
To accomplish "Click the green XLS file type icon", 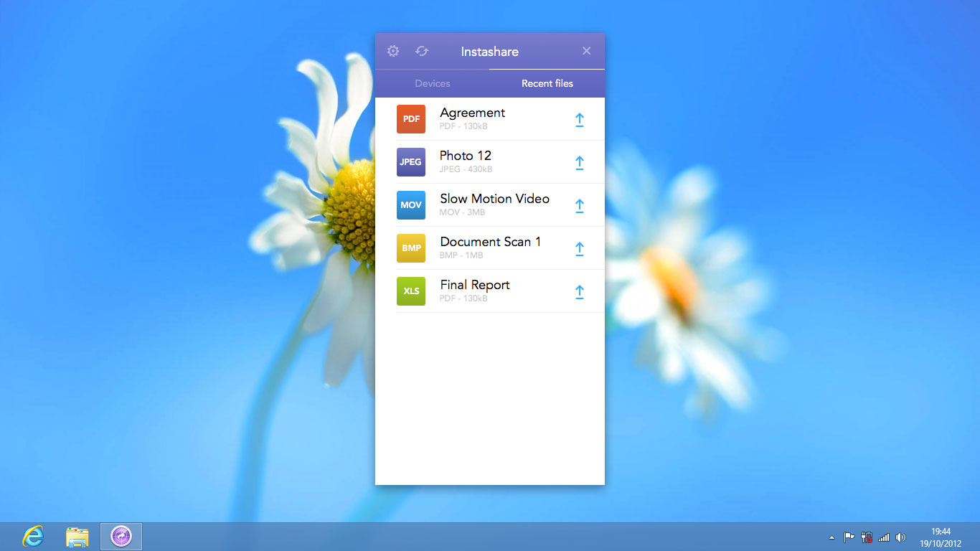I will coord(411,291).
